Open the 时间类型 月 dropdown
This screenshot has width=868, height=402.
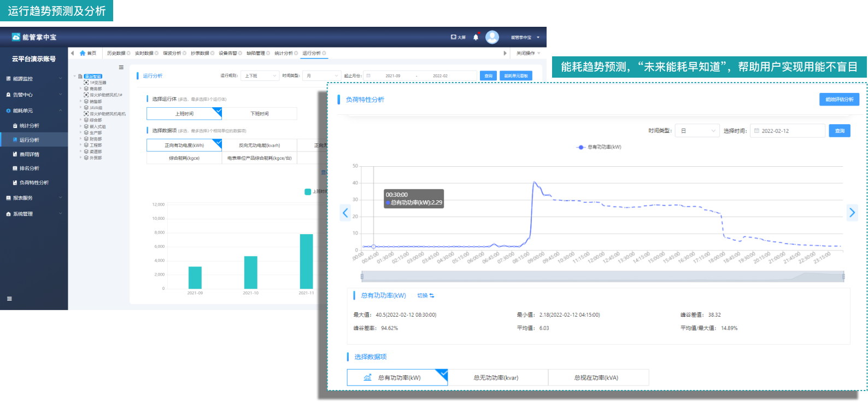pos(322,76)
